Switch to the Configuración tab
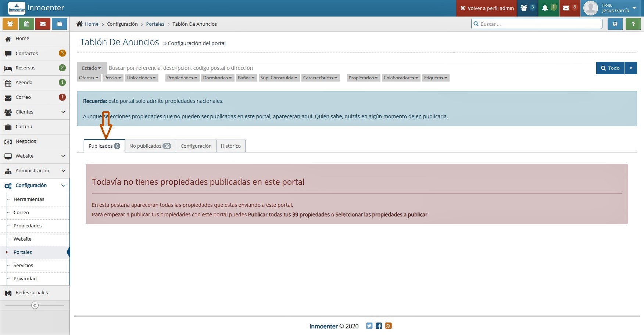Viewport: 644px width, 335px height. pos(196,146)
